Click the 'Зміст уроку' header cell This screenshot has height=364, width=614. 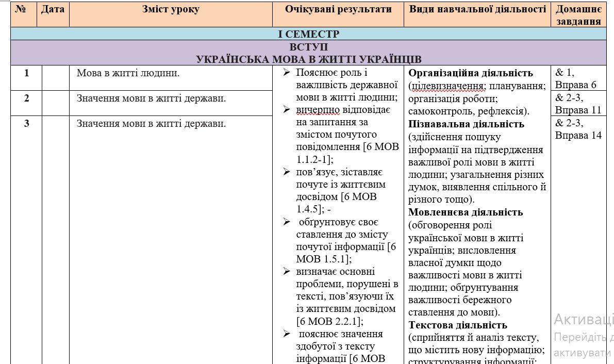tap(171, 14)
